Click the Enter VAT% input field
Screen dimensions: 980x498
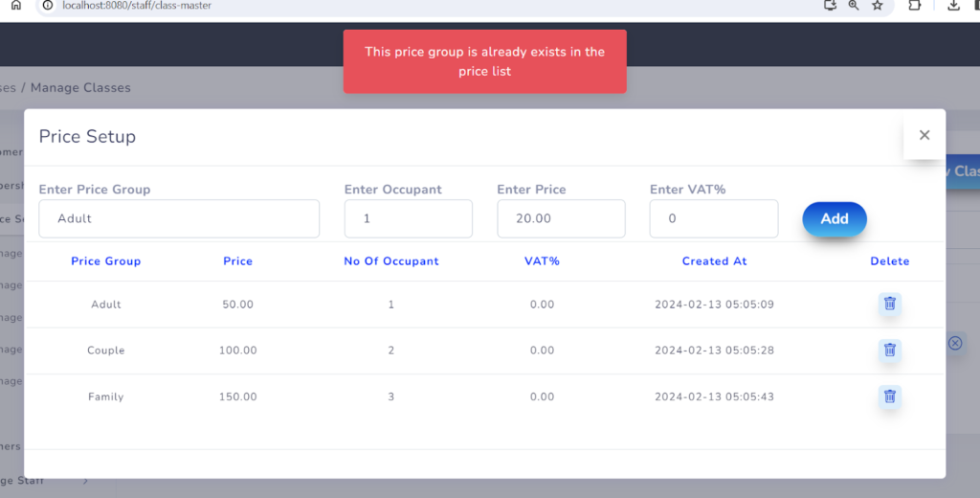click(713, 218)
